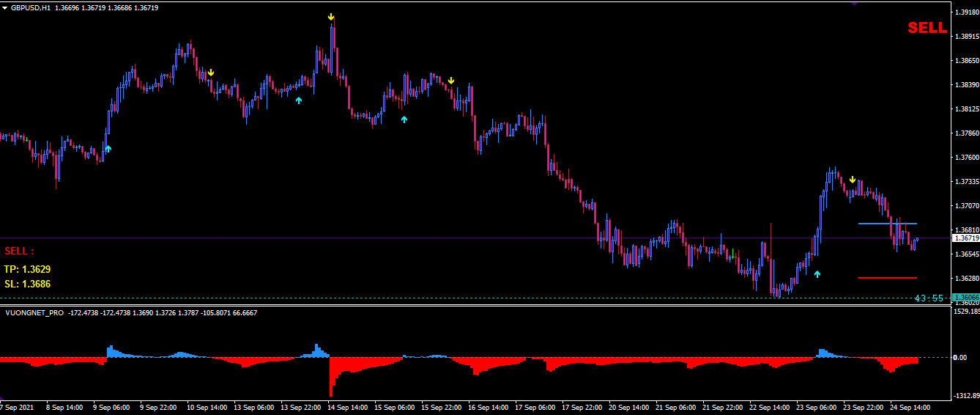Click the deepest red histogram spike at 14 Sep

(x=331, y=376)
